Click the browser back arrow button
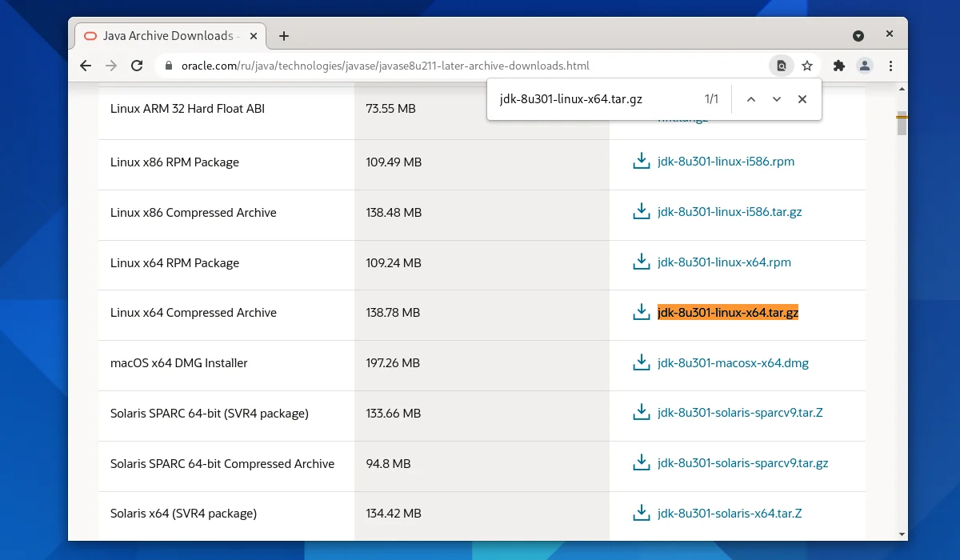The image size is (960, 560). tap(86, 66)
